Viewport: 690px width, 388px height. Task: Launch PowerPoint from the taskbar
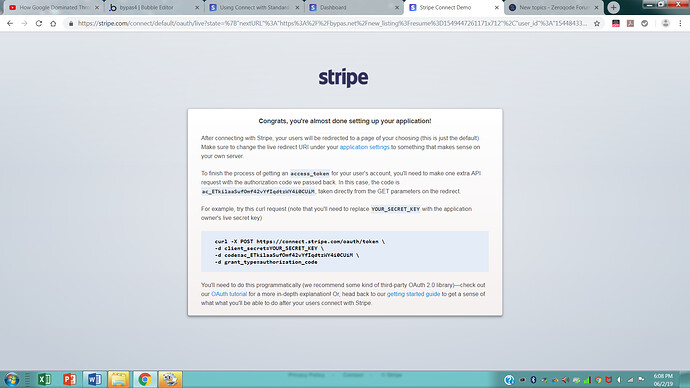(70, 379)
